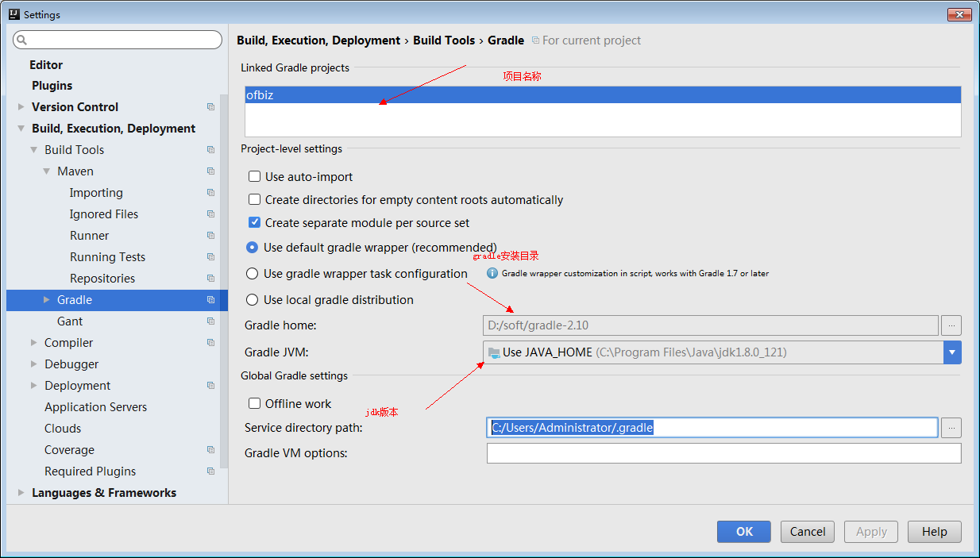Viewport: 980px width, 558px height.
Task: Select Use gradle wrapper task configuration
Action: click(x=252, y=274)
